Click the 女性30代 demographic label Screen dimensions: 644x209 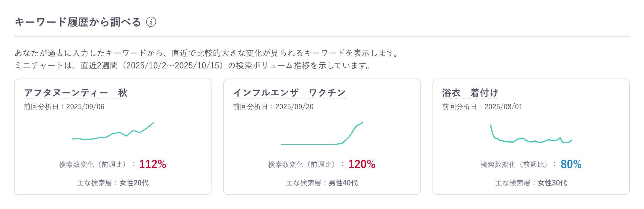(x=552, y=183)
